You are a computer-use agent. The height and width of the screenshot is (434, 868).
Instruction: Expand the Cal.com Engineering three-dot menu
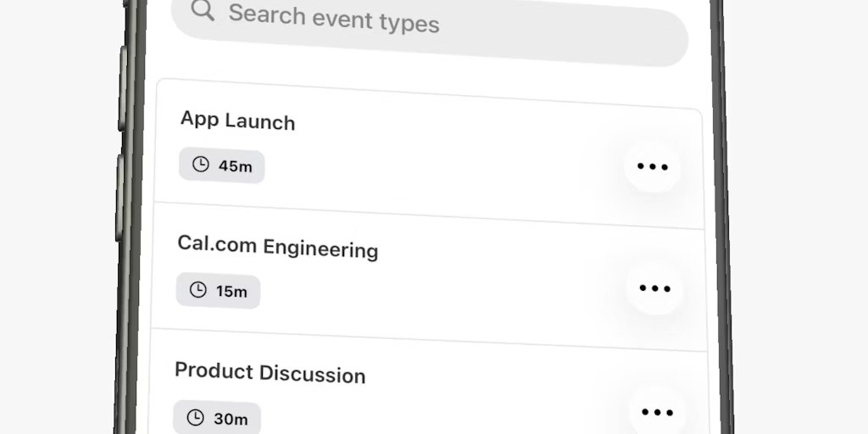(654, 288)
